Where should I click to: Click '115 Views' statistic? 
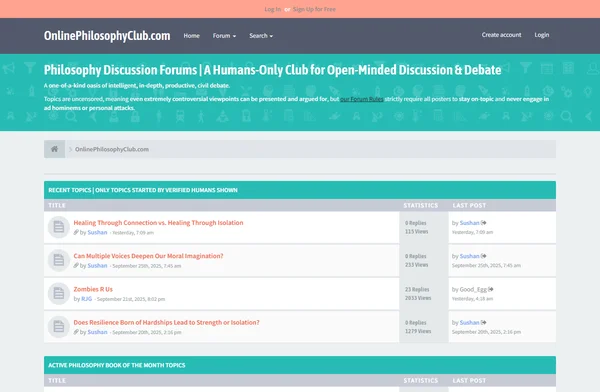tap(416, 232)
